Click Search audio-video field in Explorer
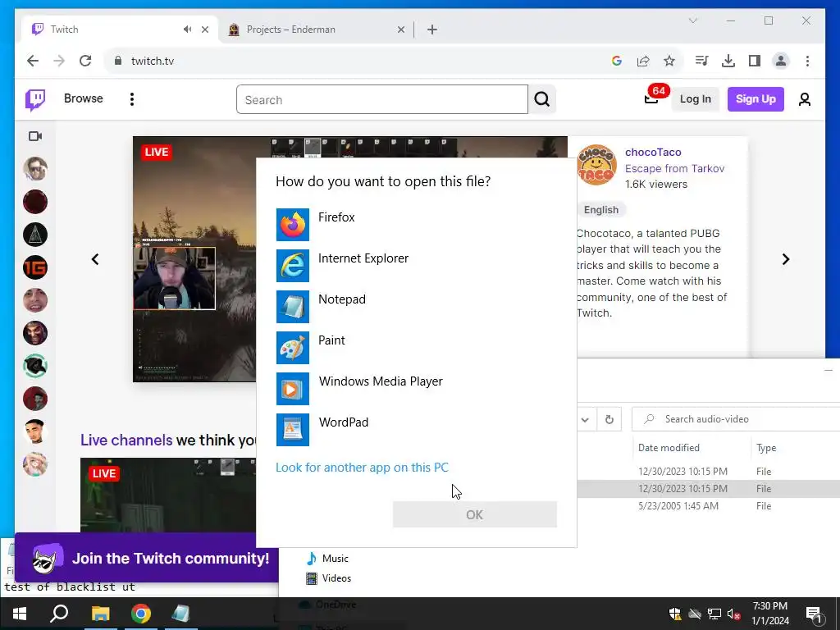Viewport: 840px width, 630px height. pos(736,419)
